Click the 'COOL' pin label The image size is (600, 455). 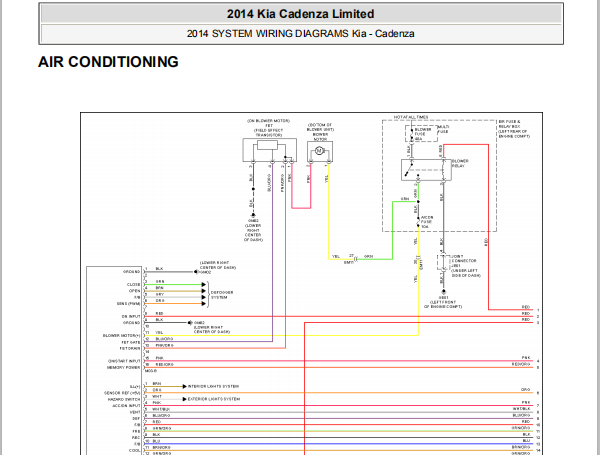135,450
